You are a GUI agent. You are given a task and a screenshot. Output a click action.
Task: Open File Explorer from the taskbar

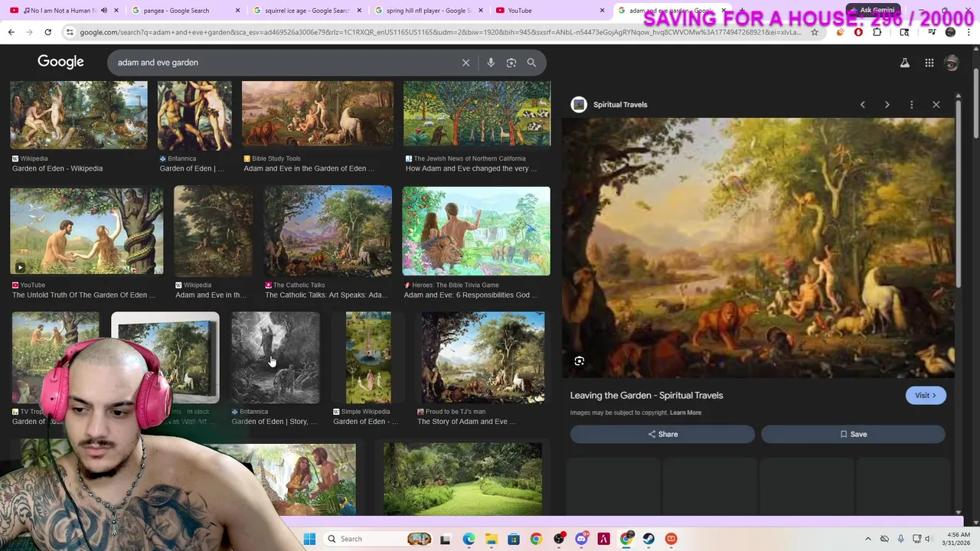(x=491, y=539)
